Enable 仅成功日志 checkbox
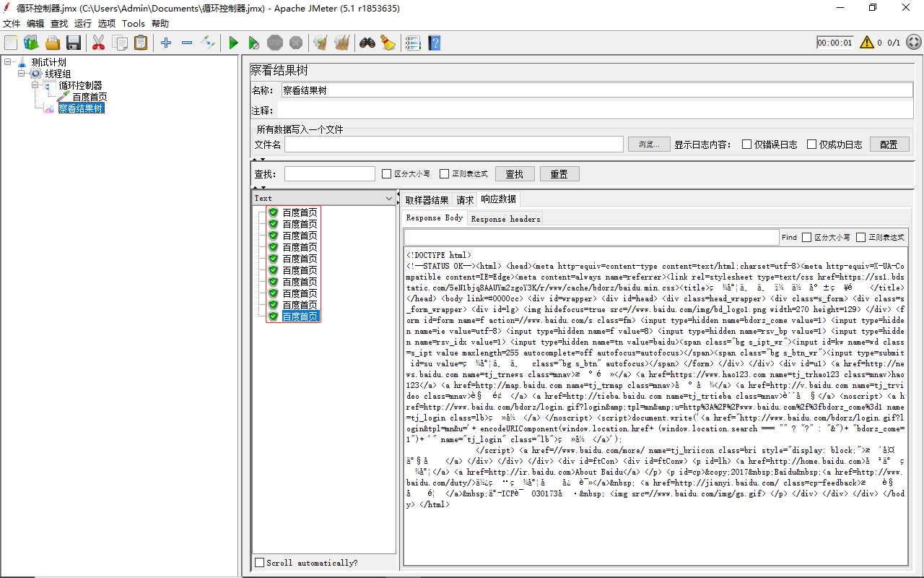This screenshot has width=924, height=578. tap(811, 144)
